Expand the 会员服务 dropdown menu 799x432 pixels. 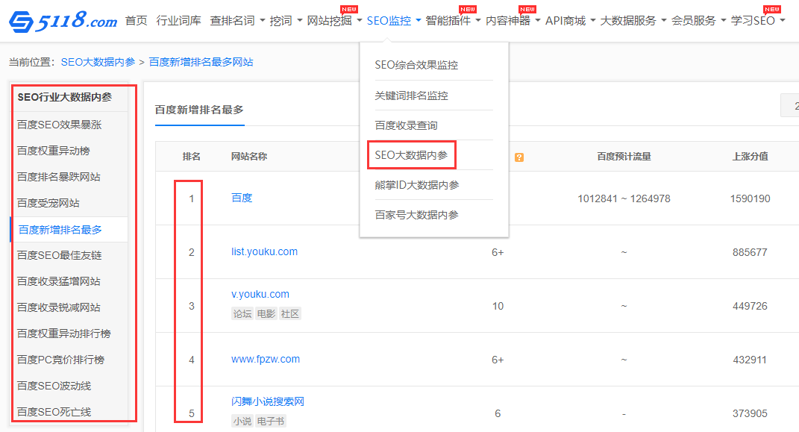(699, 21)
